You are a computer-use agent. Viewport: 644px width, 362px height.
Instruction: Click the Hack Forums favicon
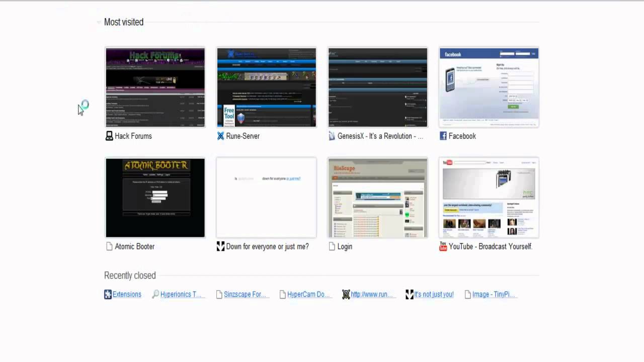109,136
